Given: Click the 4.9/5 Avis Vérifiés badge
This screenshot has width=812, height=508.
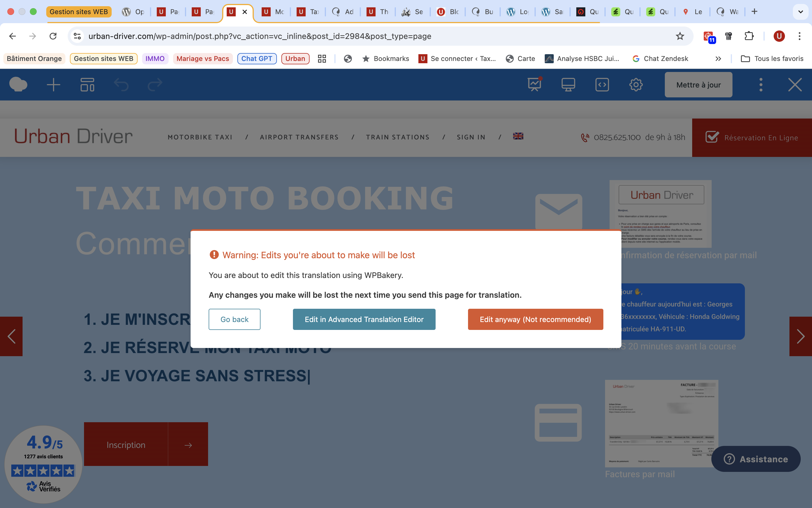Looking at the screenshot, I should [x=43, y=464].
